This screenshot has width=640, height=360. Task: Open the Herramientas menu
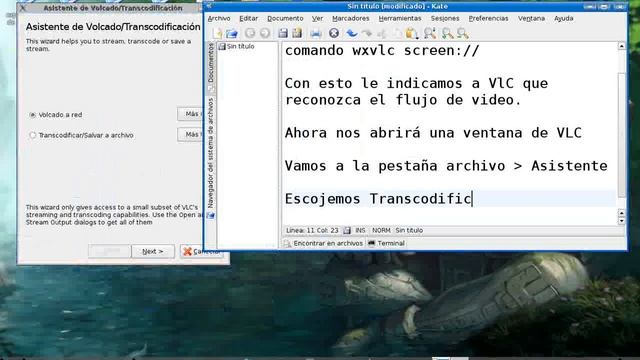tap(400, 18)
